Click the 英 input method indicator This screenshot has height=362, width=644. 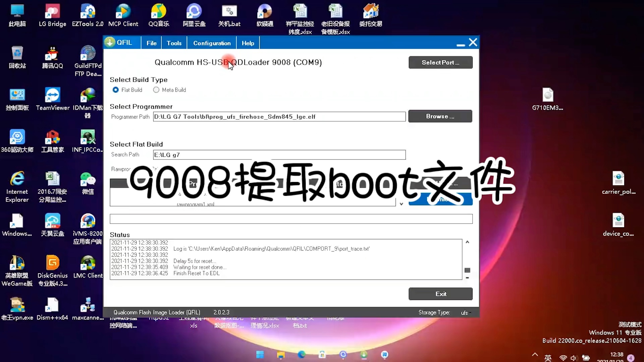click(x=548, y=358)
